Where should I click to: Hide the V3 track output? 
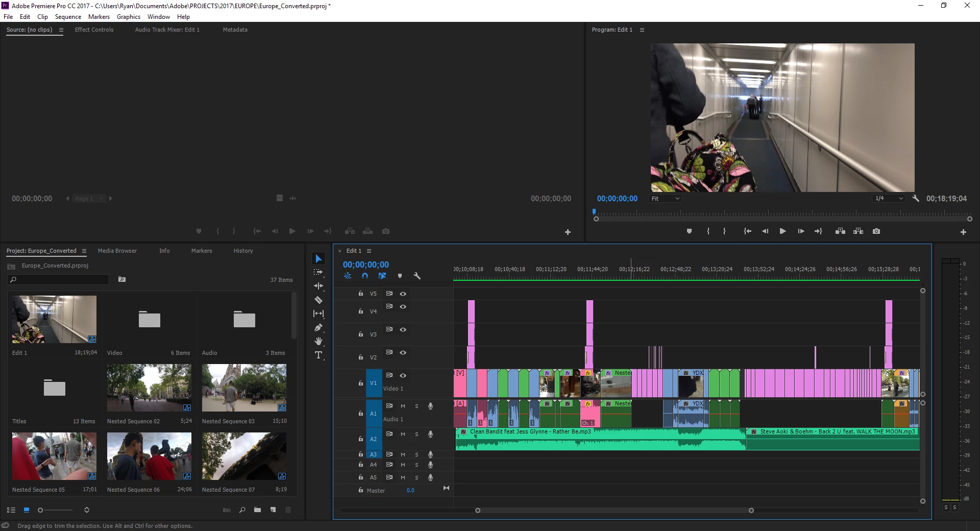(x=403, y=329)
